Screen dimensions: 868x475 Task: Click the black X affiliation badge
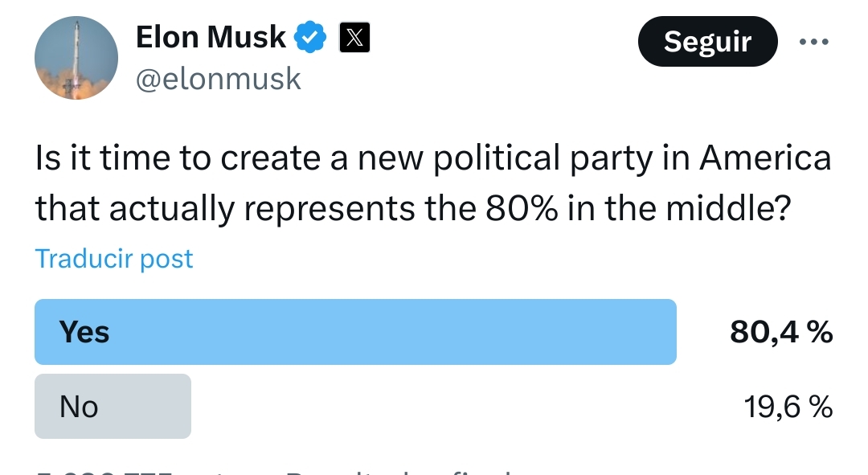click(x=354, y=38)
